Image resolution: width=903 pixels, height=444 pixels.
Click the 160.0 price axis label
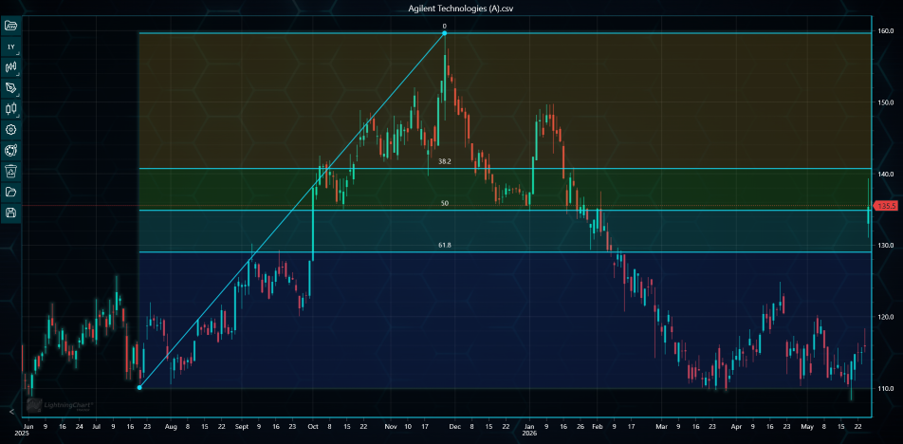click(886, 31)
